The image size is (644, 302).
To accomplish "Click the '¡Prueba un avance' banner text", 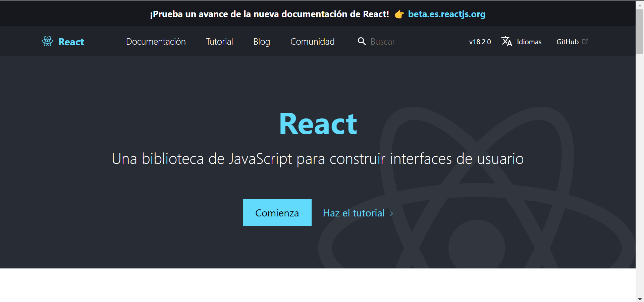I will (x=269, y=14).
